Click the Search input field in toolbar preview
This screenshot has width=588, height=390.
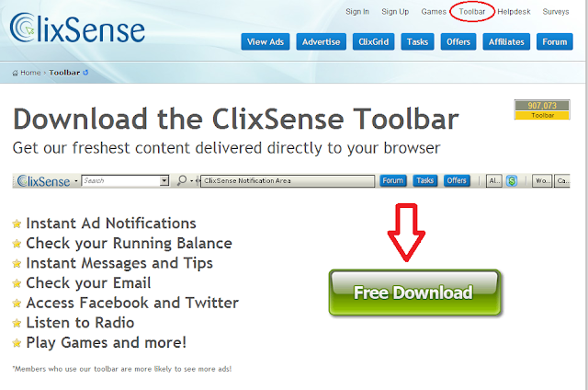pos(120,181)
